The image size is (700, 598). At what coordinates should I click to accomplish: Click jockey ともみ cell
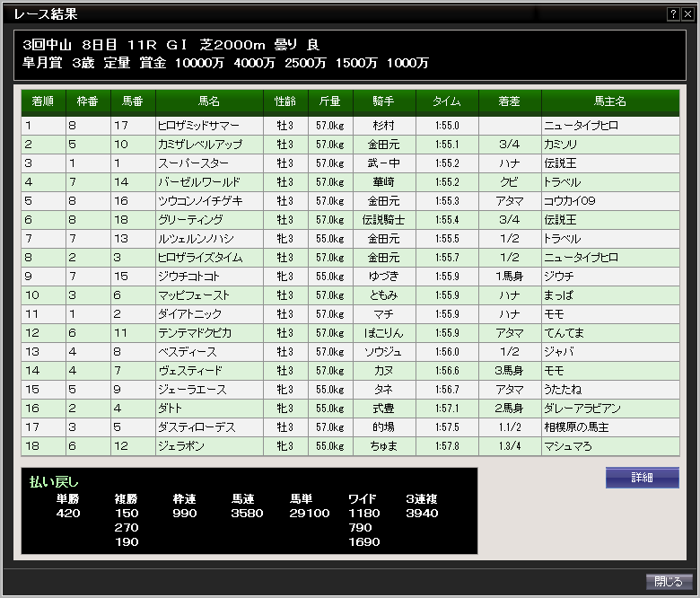point(384,295)
